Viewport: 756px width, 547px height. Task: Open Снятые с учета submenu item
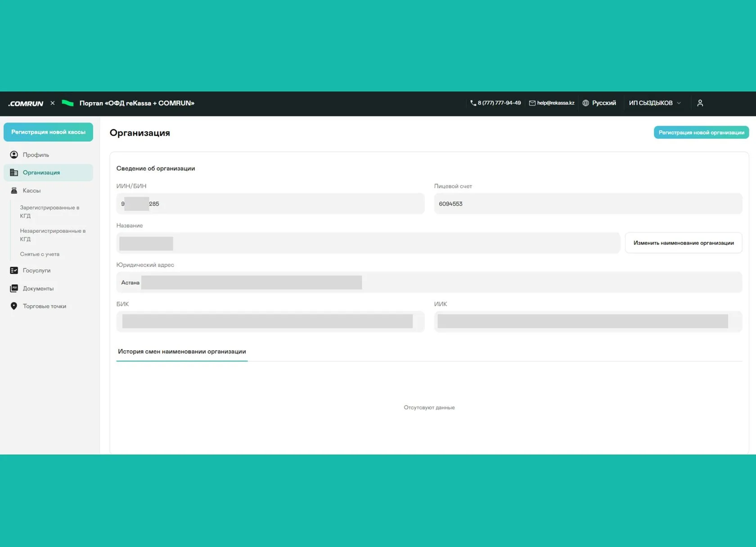(40, 254)
